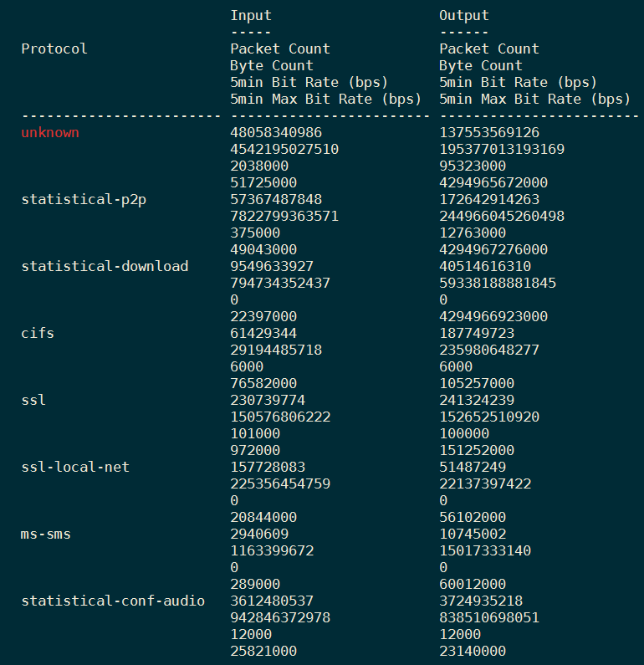This screenshot has height=665, width=644.
Task: Select the "ssl-local-net" protocol name
Action: (75, 467)
